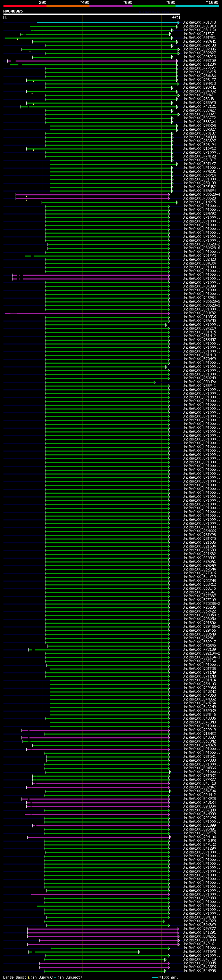The width and height of the screenshot is (222, 980).
Task: Open hit UniRef100_A8IST3
Action: click(199, 23)
